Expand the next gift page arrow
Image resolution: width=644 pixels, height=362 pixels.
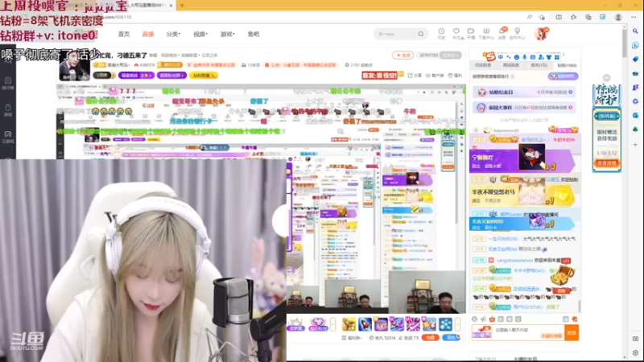[x=457, y=324]
